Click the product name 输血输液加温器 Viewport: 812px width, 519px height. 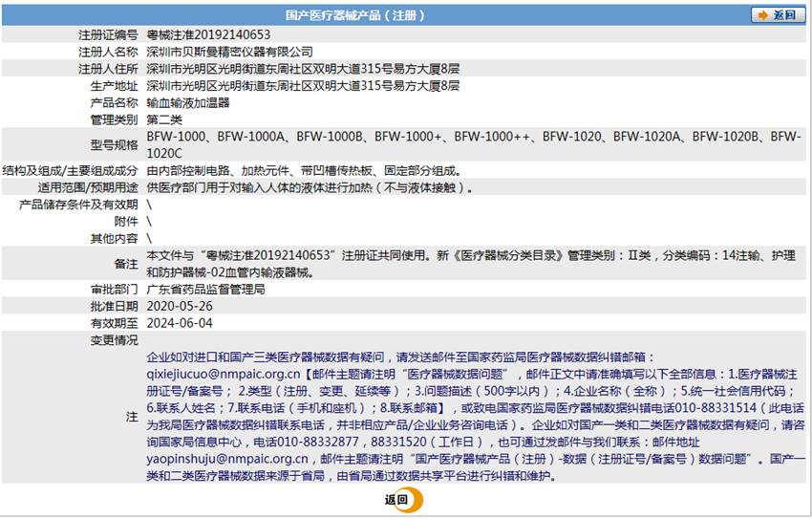(x=188, y=103)
